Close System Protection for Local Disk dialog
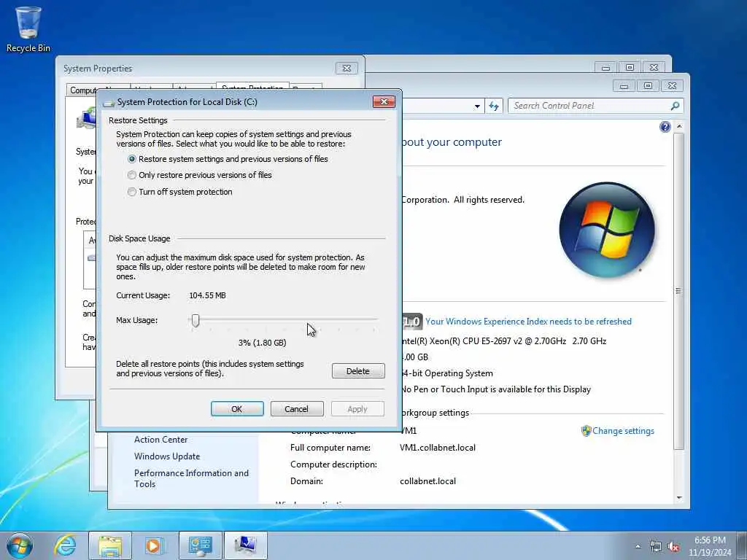This screenshot has width=747, height=560. (x=384, y=102)
